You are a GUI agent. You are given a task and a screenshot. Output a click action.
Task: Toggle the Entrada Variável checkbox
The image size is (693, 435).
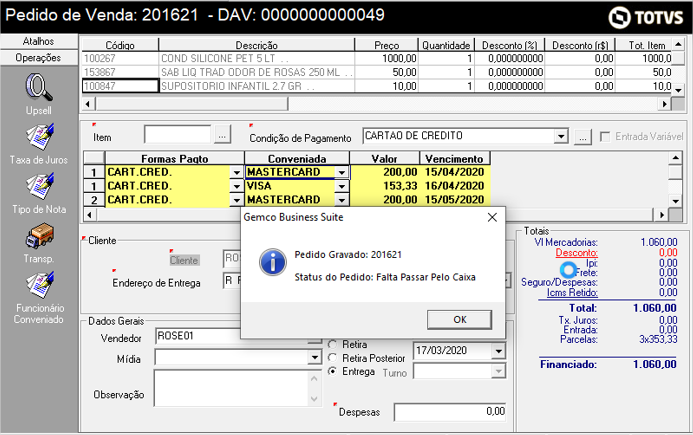pyautogui.click(x=605, y=137)
